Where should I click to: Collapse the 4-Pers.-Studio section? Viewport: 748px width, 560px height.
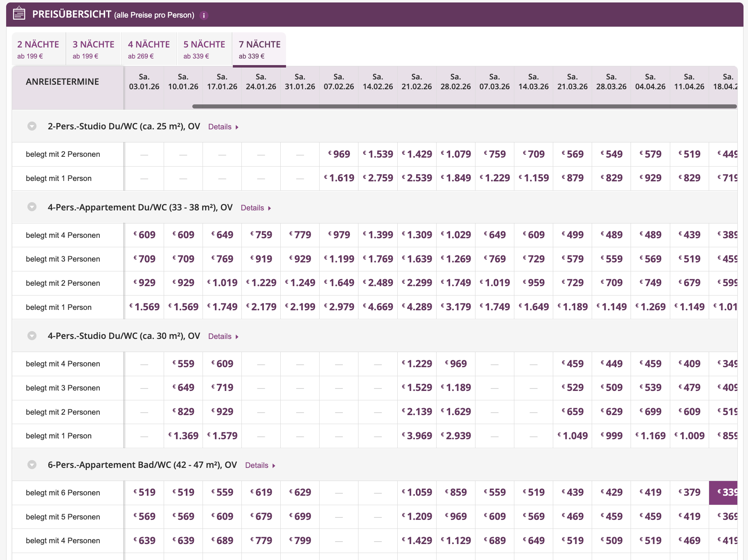click(x=32, y=336)
